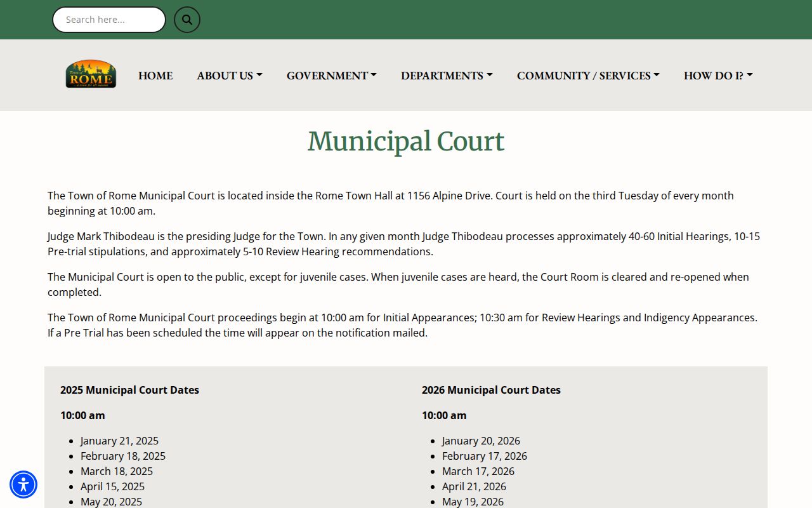
Task: Select the May 20, 2025 court date
Action: click(111, 502)
